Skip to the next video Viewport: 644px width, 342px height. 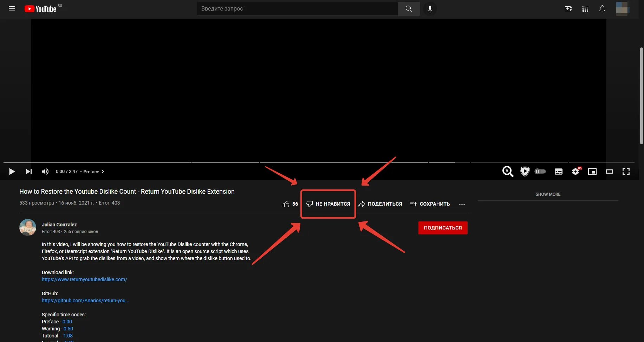[29, 172]
